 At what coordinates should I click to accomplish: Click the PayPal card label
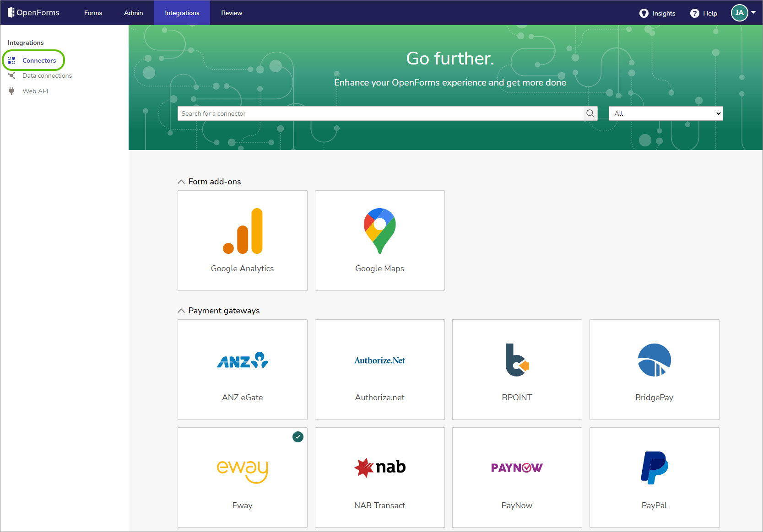tap(655, 505)
